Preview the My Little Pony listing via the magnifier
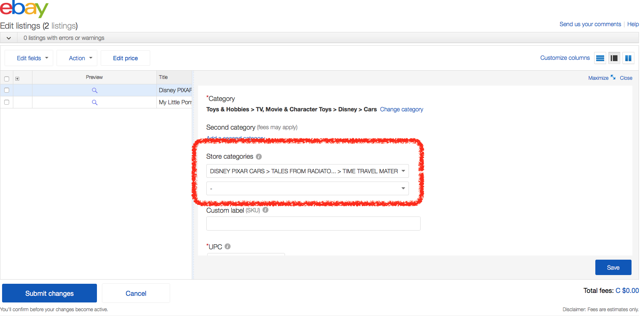 click(x=94, y=102)
